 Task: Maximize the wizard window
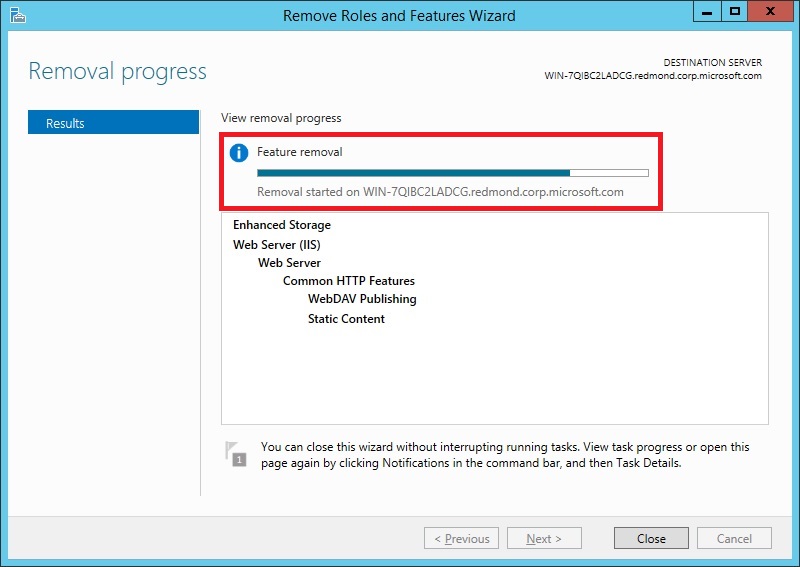pos(734,12)
